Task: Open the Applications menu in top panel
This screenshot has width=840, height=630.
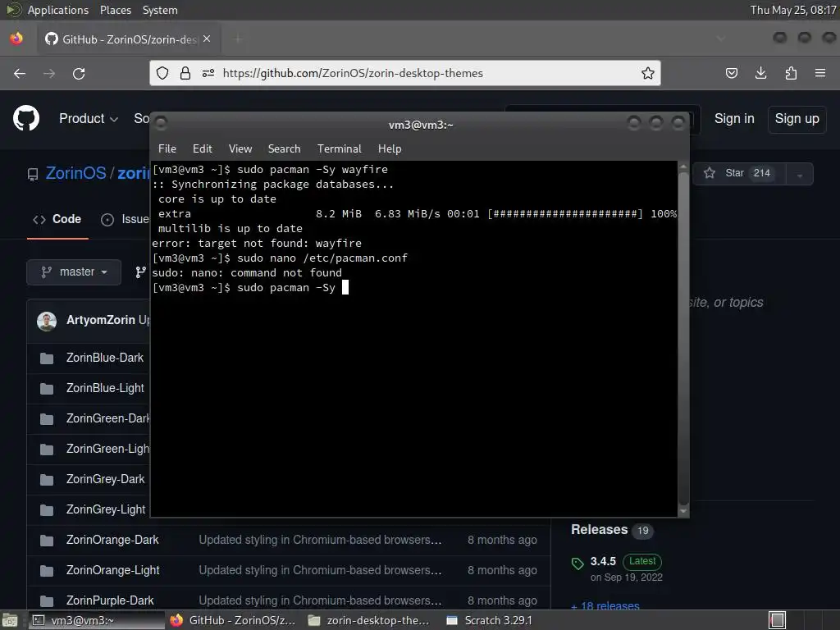Action: pyautogui.click(x=58, y=10)
